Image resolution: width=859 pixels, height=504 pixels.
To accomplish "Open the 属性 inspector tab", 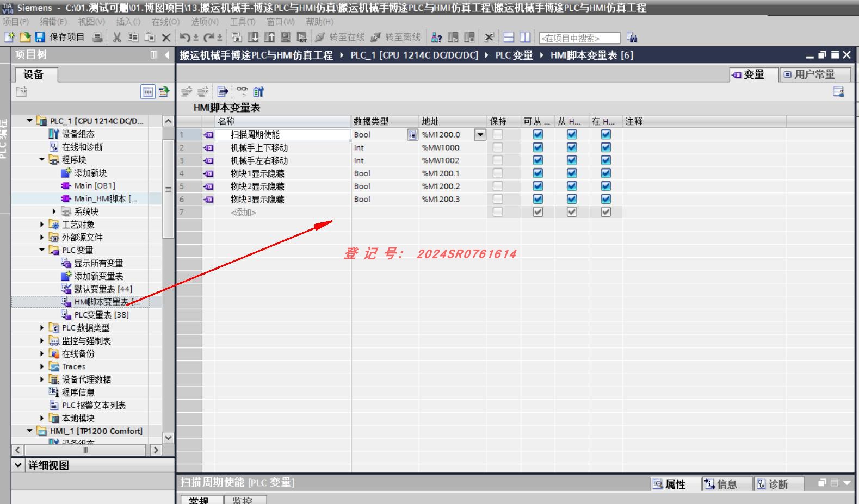I will pyautogui.click(x=675, y=484).
